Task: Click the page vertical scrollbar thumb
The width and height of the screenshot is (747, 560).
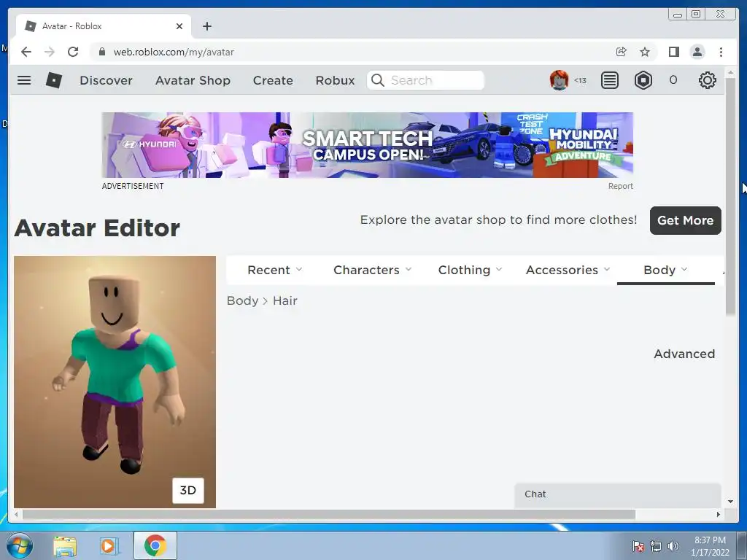Action: [730, 195]
